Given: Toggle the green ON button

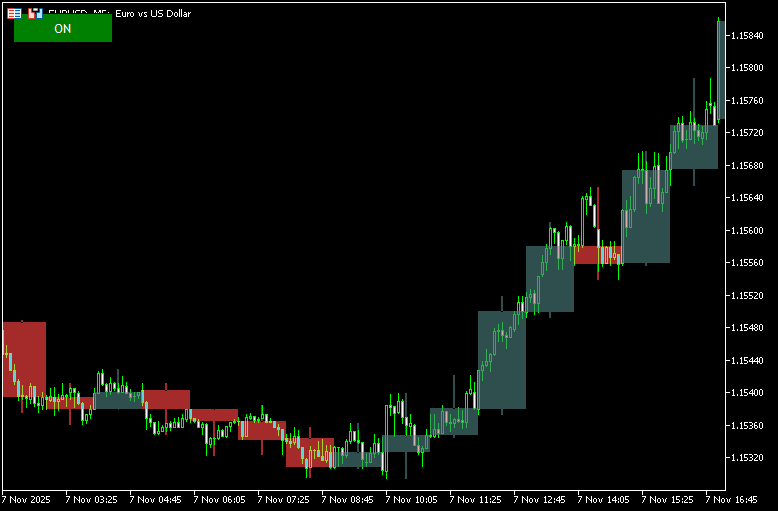Looking at the screenshot, I should [x=62, y=29].
